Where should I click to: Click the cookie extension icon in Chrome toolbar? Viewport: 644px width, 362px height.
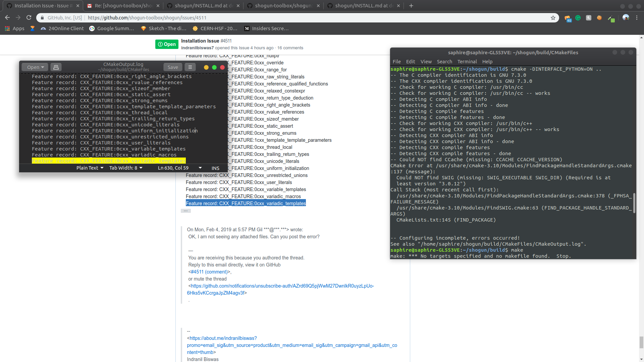click(x=599, y=18)
